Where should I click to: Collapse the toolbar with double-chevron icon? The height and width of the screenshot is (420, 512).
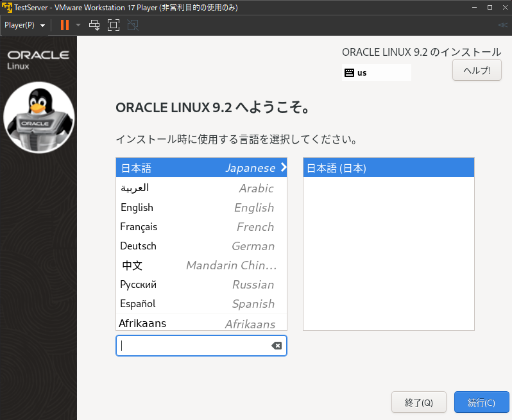pos(502,25)
